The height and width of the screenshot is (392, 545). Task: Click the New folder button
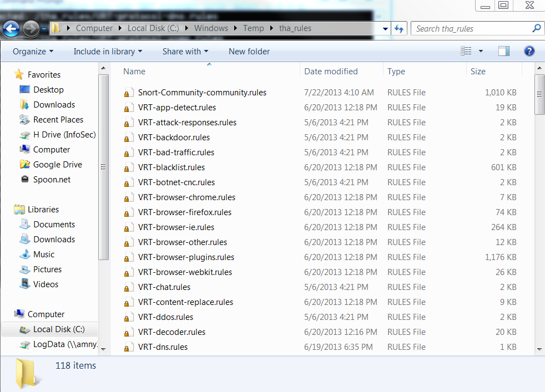[249, 52]
